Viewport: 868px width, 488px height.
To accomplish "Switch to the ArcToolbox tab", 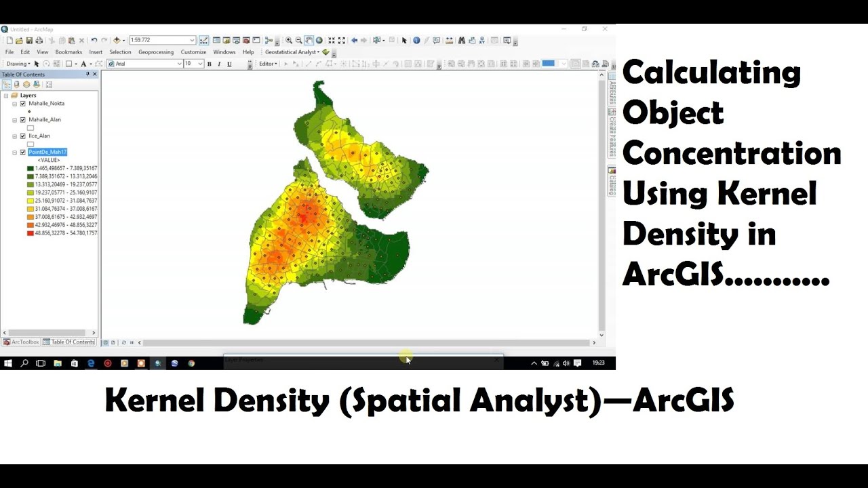I will (x=21, y=342).
